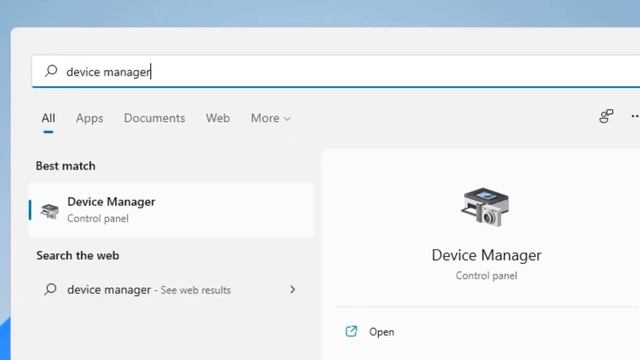Viewport: 640px width, 360px height.
Task: Click the search magnifier icon in search box
Action: coord(51,71)
